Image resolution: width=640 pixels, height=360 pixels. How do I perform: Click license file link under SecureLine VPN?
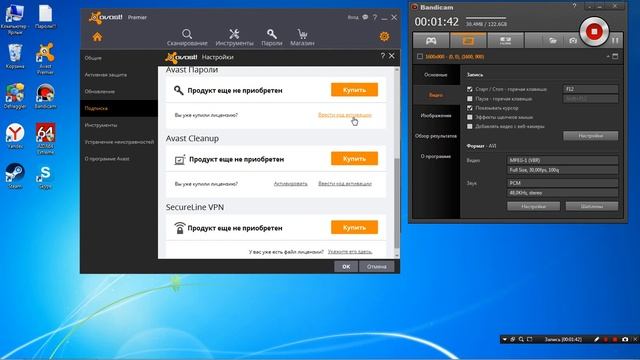(x=350, y=252)
